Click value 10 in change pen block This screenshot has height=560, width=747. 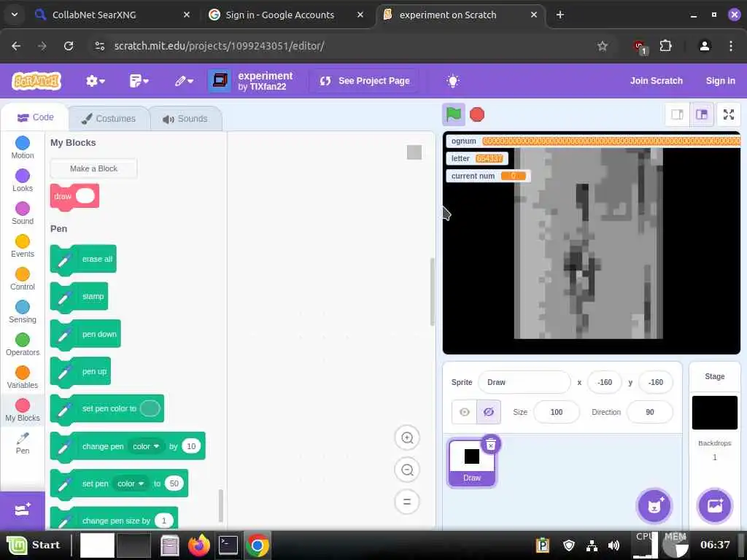pyautogui.click(x=191, y=446)
